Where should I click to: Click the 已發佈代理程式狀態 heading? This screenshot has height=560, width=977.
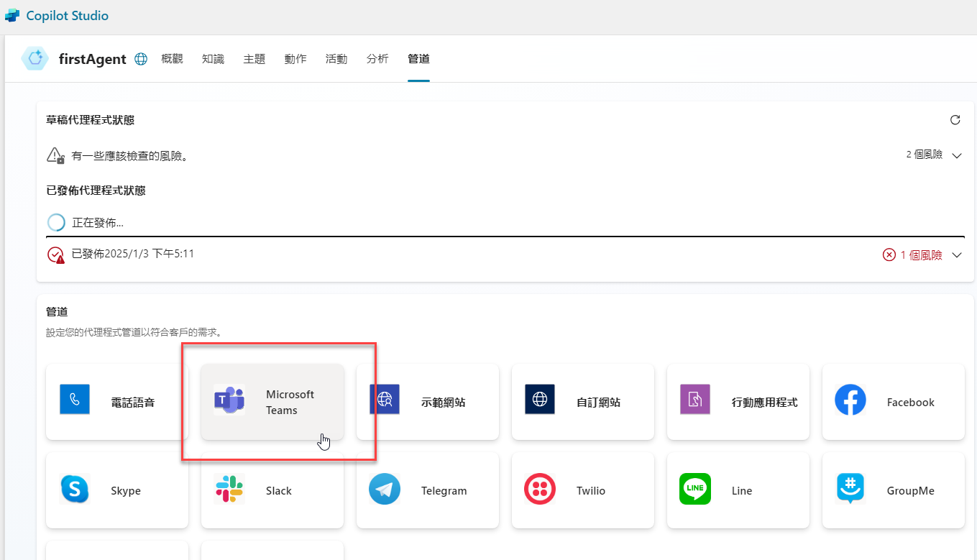coord(96,191)
